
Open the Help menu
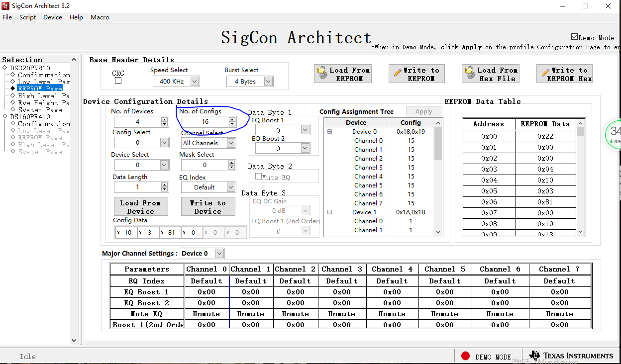pyautogui.click(x=76, y=17)
